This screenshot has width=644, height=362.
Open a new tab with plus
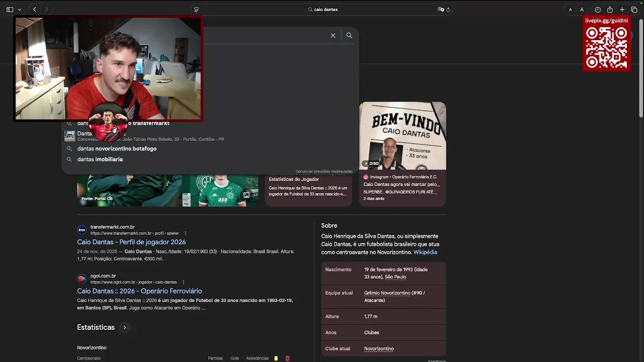point(622,10)
